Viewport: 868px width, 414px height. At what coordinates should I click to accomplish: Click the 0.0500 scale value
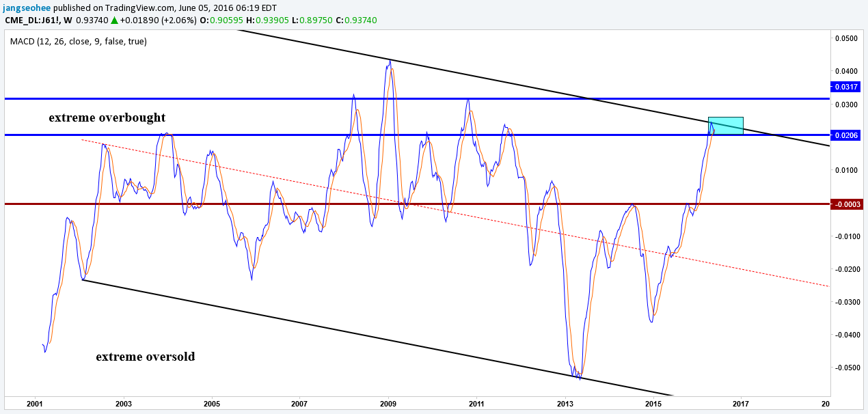pyautogui.click(x=847, y=38)
